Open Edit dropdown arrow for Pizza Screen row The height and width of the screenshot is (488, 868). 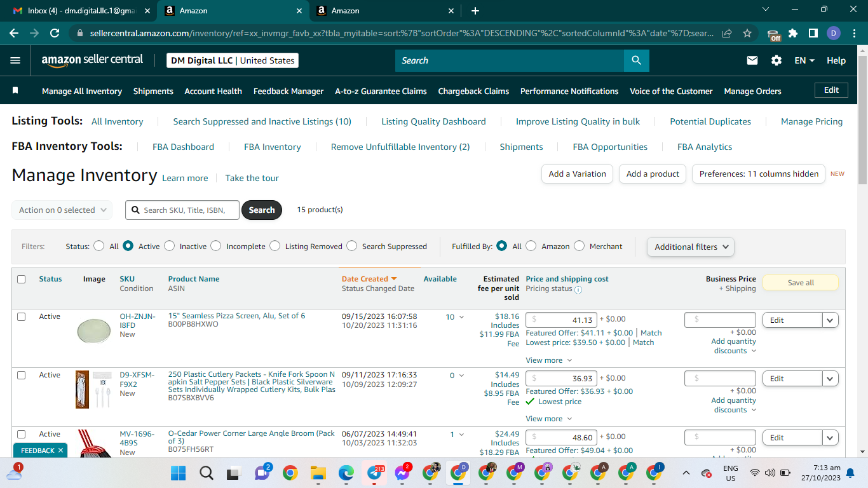pyautogui.click(x=831, y=320)
